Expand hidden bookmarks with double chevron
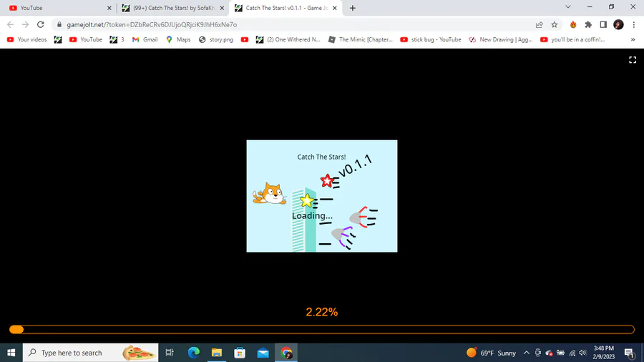This screenshot has width=644, height=362. pos(633,40)
